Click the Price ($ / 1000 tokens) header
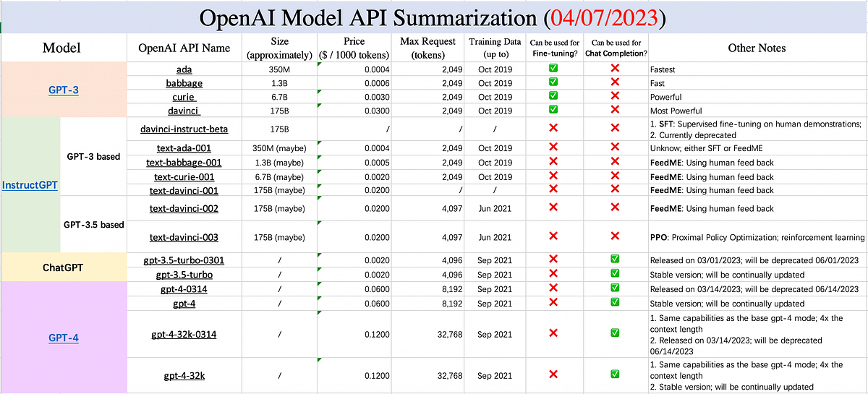The image size is (868, 394). [354, 48]
